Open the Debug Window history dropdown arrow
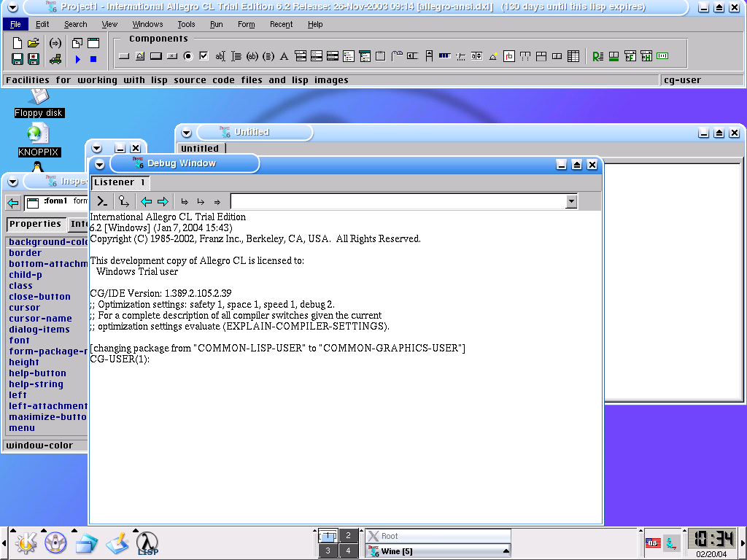 tap(571, 201)
